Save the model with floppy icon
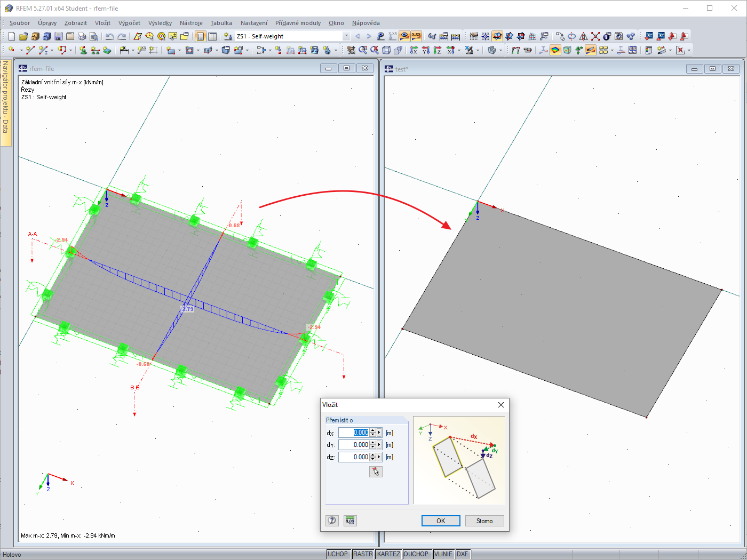The image size is (747, 560). click(x=58, y=36)
